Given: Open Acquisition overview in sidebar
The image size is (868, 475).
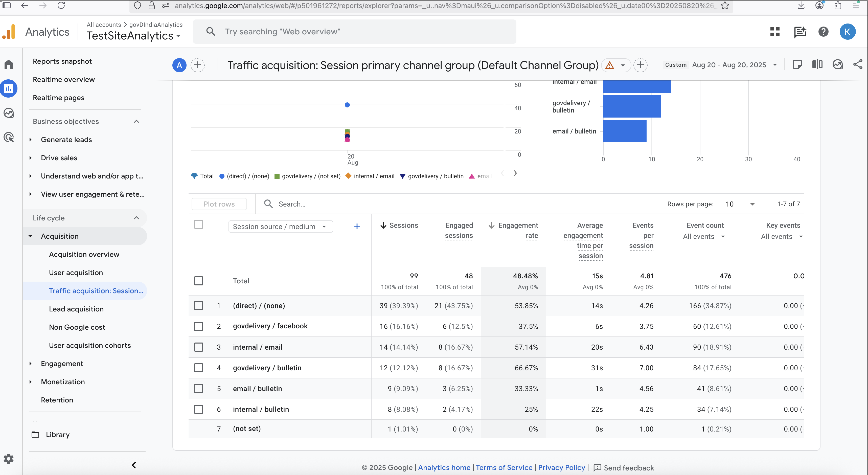Looking at the screenshot, I should pyautogui.click(x=84, y=254).
